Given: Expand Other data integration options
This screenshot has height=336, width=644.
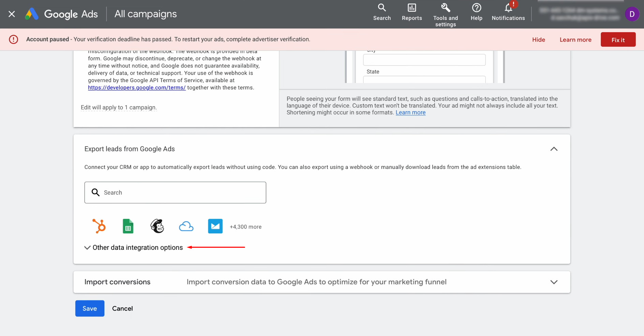Looking at the screenshot, I should [x=134, y=248].
